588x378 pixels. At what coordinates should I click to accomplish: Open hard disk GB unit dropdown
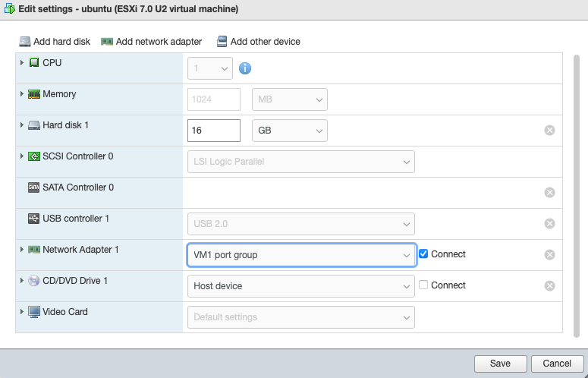pyautogui.click(x=289, y=131)
